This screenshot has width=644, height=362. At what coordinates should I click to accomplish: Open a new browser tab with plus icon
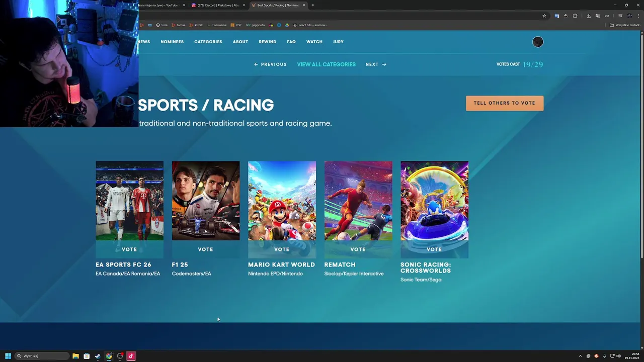point(312,5)
